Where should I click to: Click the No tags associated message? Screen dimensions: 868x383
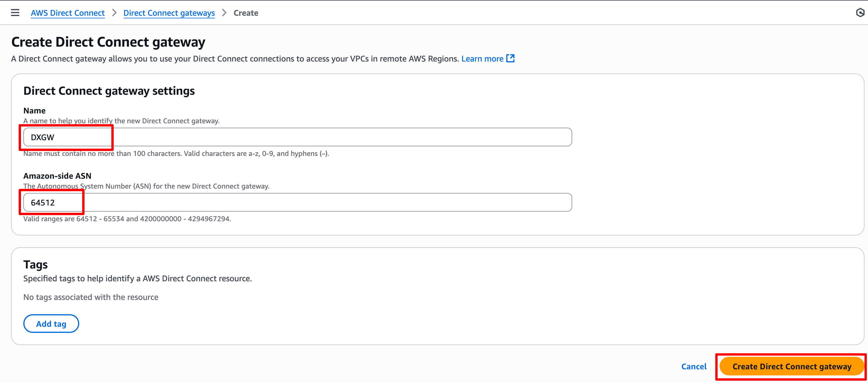[91, 297]
